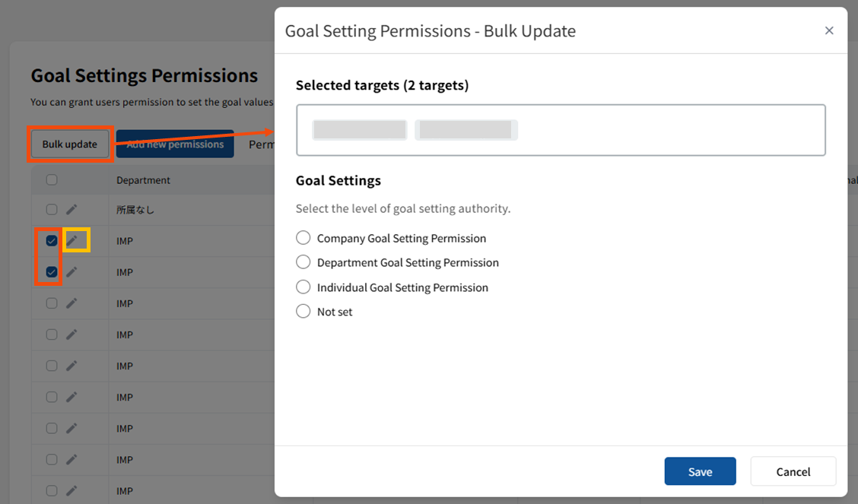Click pencil edit icon in 所属なし row

coord(71,209)
